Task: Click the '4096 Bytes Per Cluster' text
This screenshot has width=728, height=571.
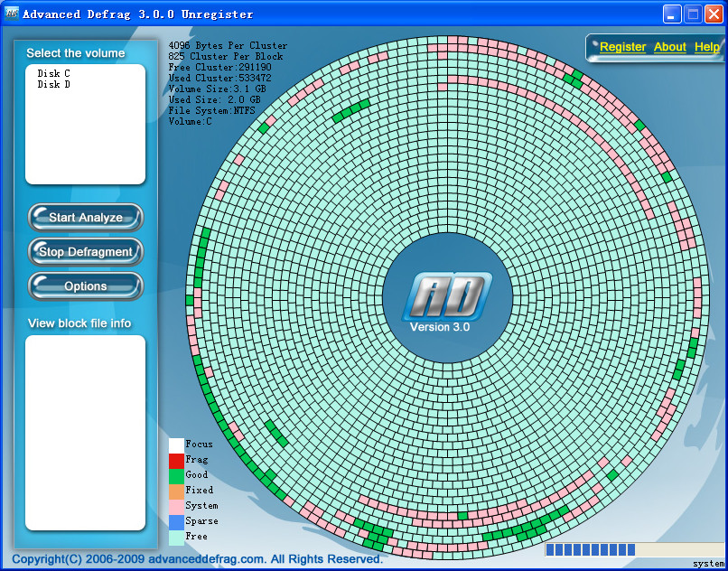Action: [228, 45]
